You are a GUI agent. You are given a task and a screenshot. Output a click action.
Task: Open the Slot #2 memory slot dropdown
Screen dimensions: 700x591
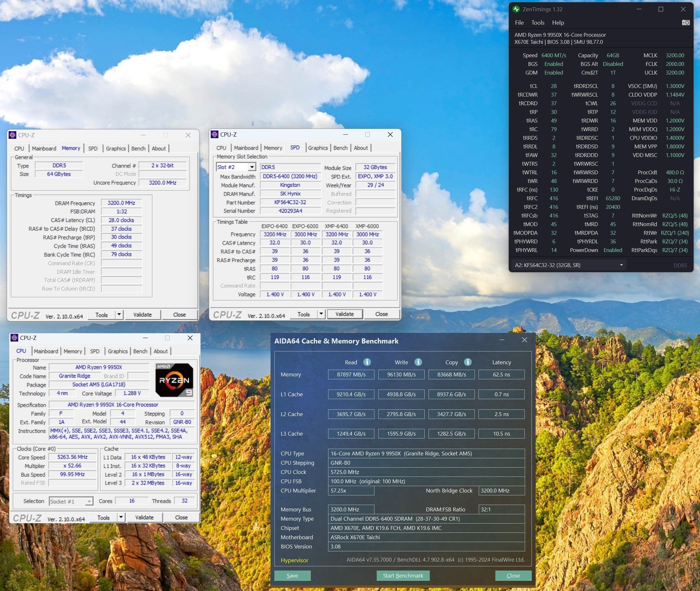[252, 167]
